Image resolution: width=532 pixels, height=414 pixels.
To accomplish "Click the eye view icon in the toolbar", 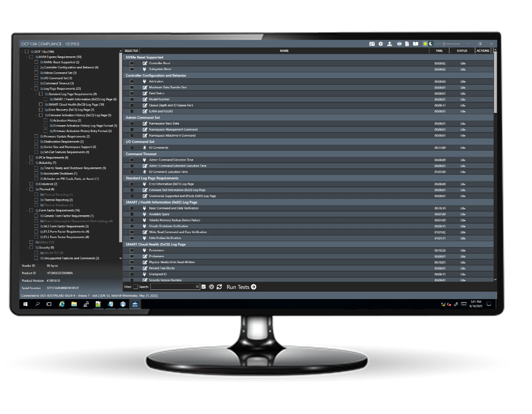I will click(400, 44).
